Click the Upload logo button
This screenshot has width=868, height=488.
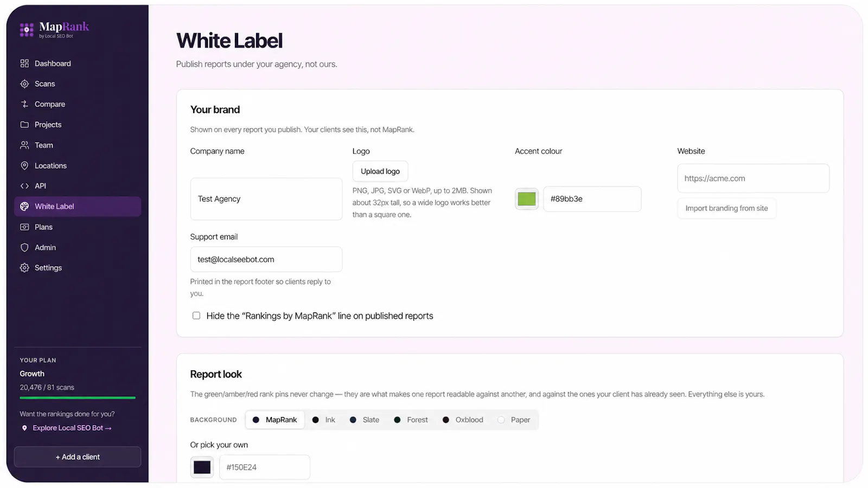pyautogui.click(x=380, y=171)
